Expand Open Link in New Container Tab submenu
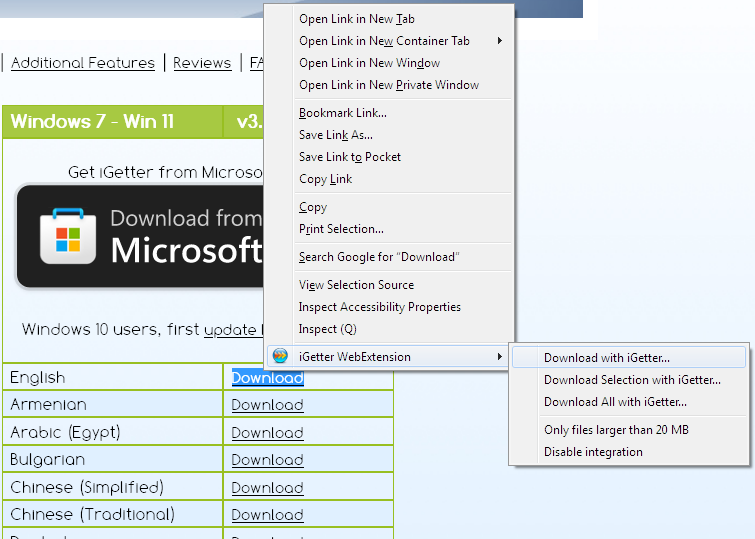 click(500, 41)
